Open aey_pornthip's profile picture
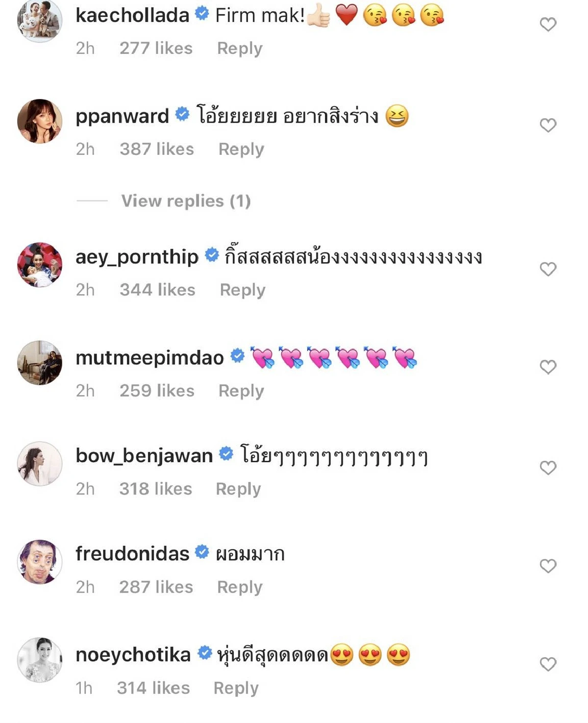Viewport: 588px width, 723px height. [39, 265]
